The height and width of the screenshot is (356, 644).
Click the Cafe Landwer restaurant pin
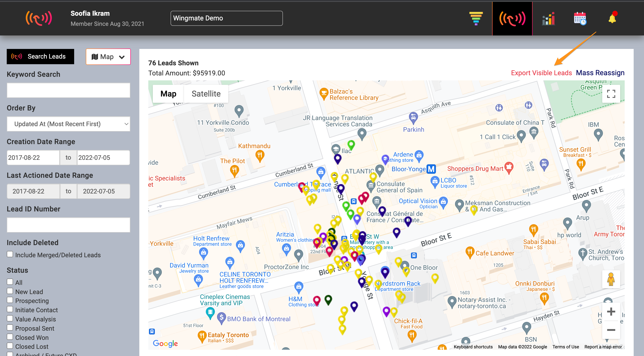[470, 253]
